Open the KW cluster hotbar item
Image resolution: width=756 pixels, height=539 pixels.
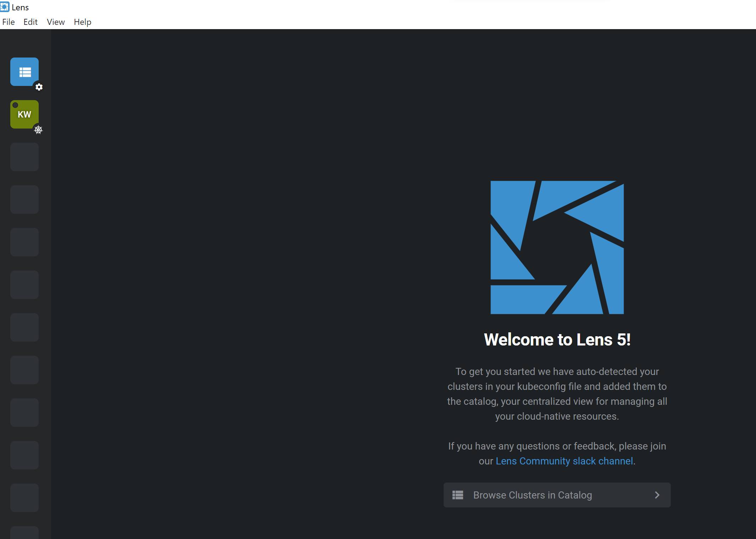pos(24,114)
